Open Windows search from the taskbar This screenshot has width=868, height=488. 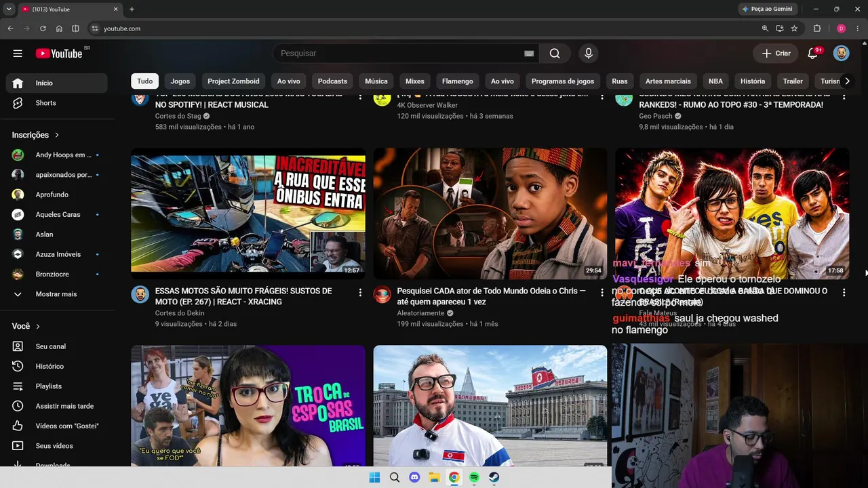394,477
